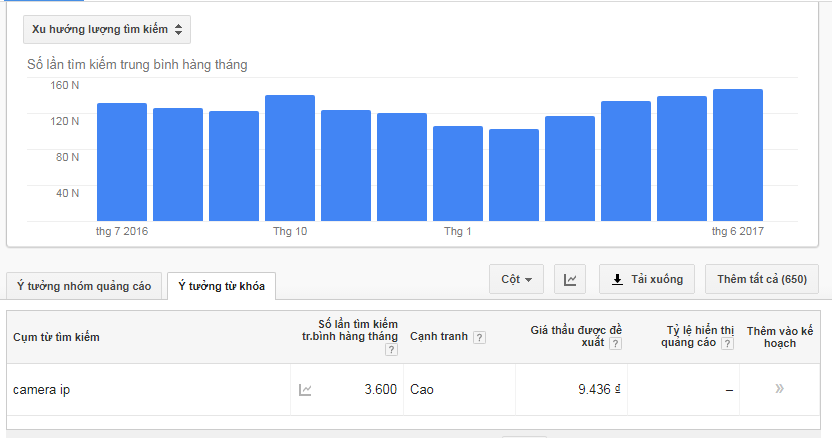Add 'camera ip' to plan via double-arrow icon
The image size is (832, 438).
click(779, 389)
